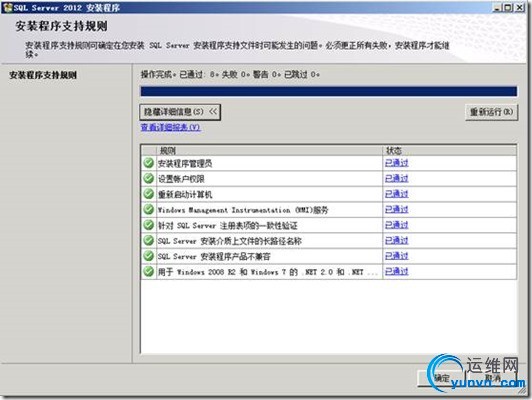Click the 状态 column header
This screenshot has width=532, height=400.
pos(450,150)
